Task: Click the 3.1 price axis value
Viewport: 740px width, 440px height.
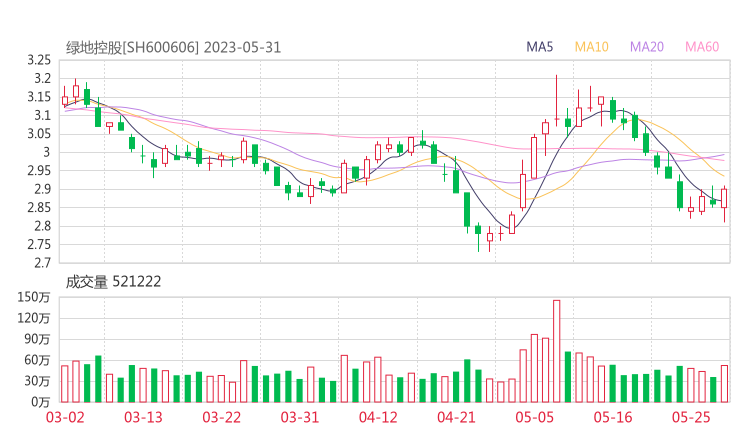Action: point(42,115)
